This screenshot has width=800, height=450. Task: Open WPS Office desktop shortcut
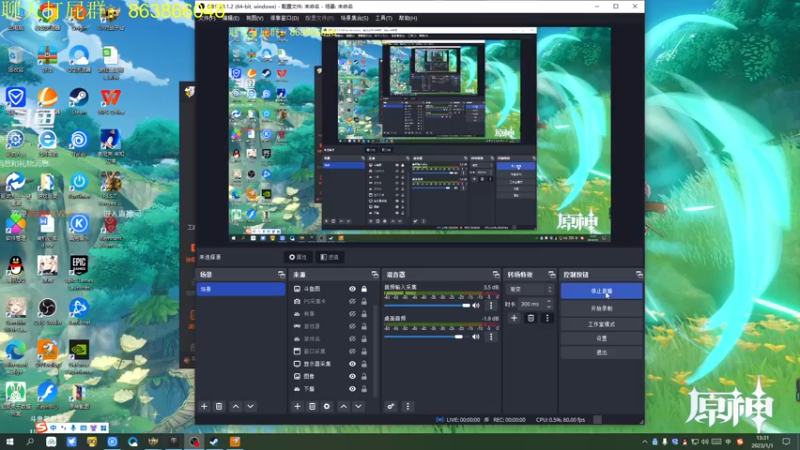111,101
